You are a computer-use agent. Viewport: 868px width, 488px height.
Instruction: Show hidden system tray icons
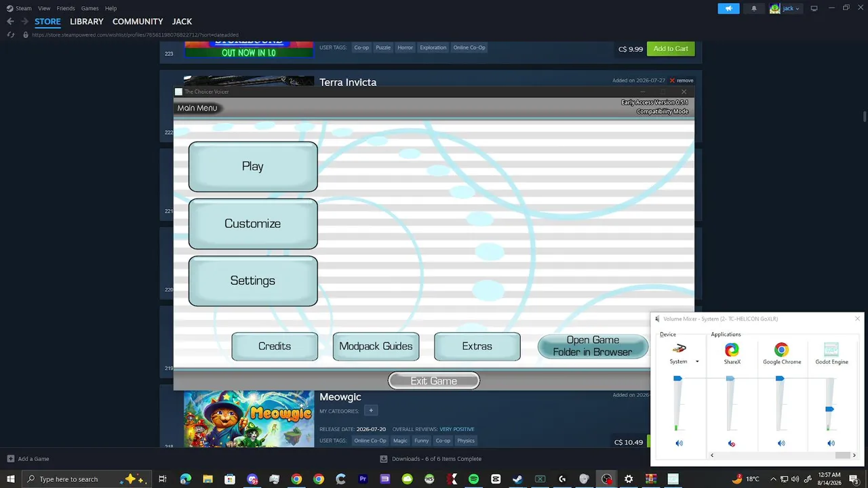click(773, 479)
